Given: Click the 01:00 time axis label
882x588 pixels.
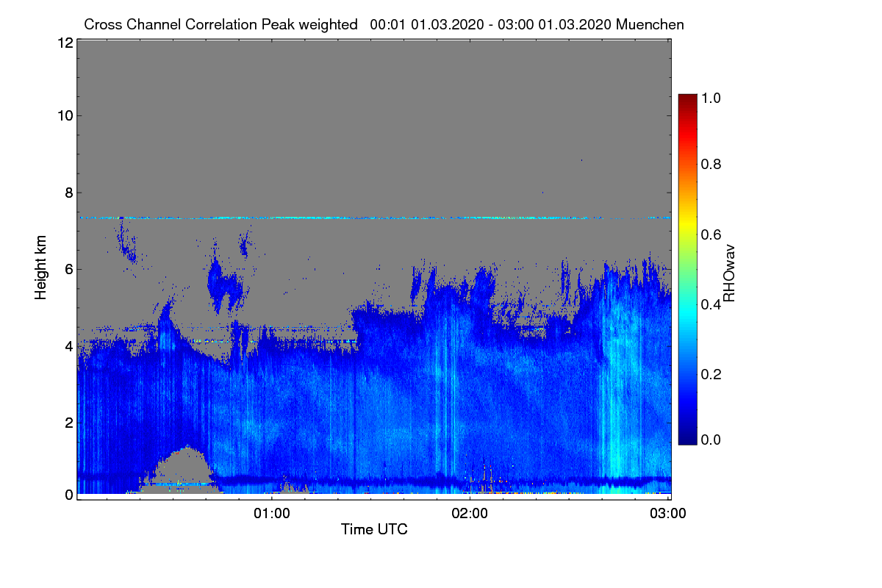Looking at the screenshot, I should [272, 514].
